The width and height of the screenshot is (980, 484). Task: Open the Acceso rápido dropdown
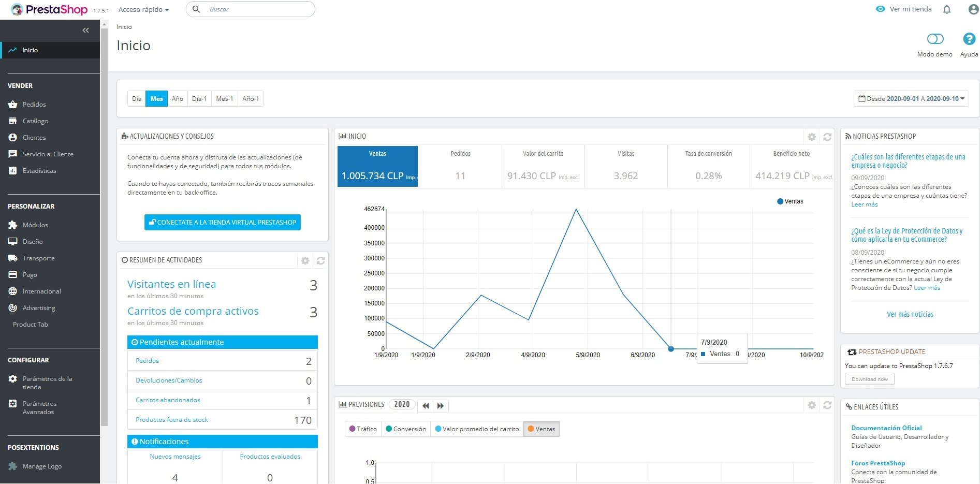(143, 9)
